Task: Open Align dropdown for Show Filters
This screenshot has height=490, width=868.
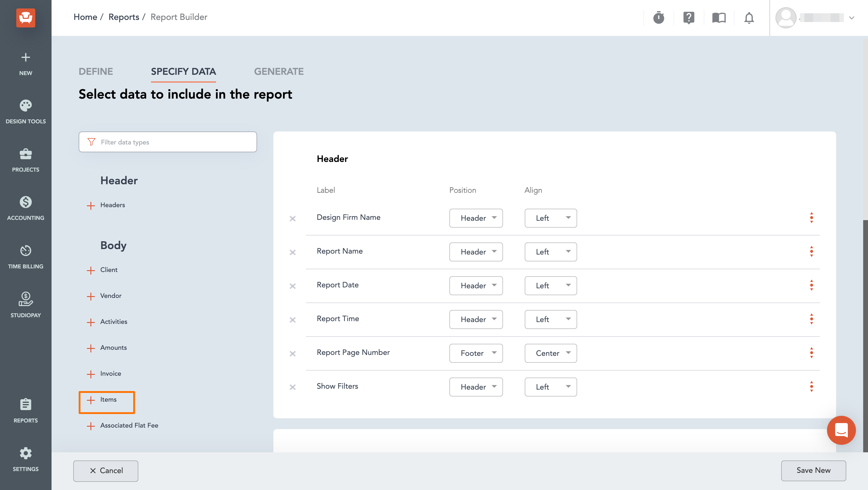Action: 551,387
